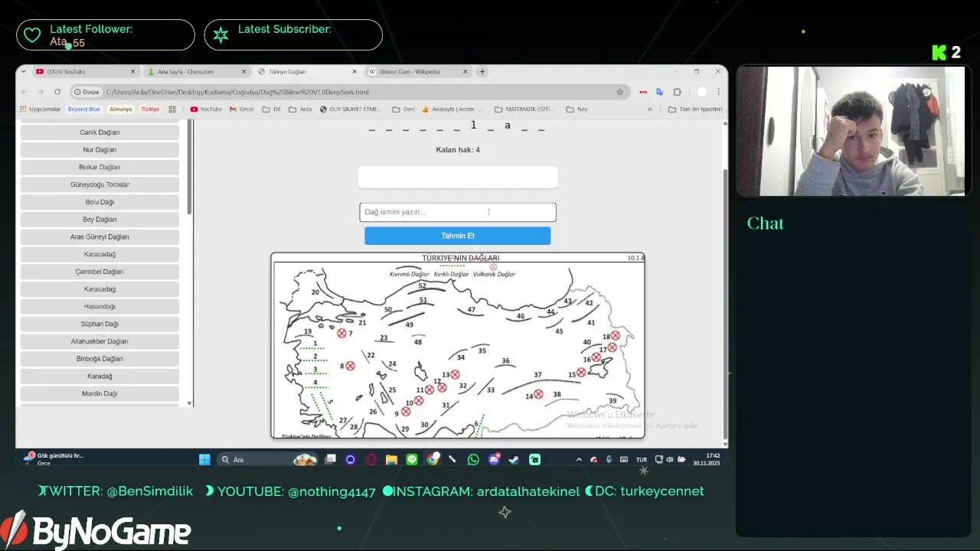980x551 pixels.
Task: Open Beyond Blue bookmark
Action: click(x=84, y=109)
